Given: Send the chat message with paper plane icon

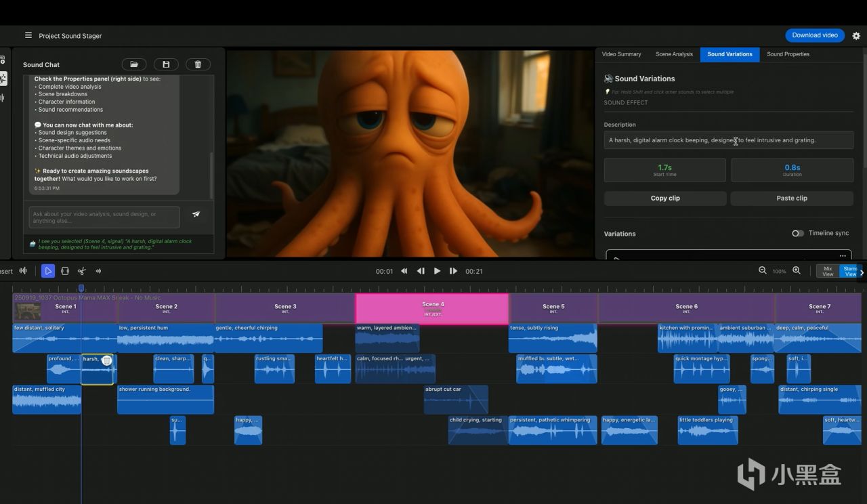Looking at the screenshot, I should pos(196,214).
